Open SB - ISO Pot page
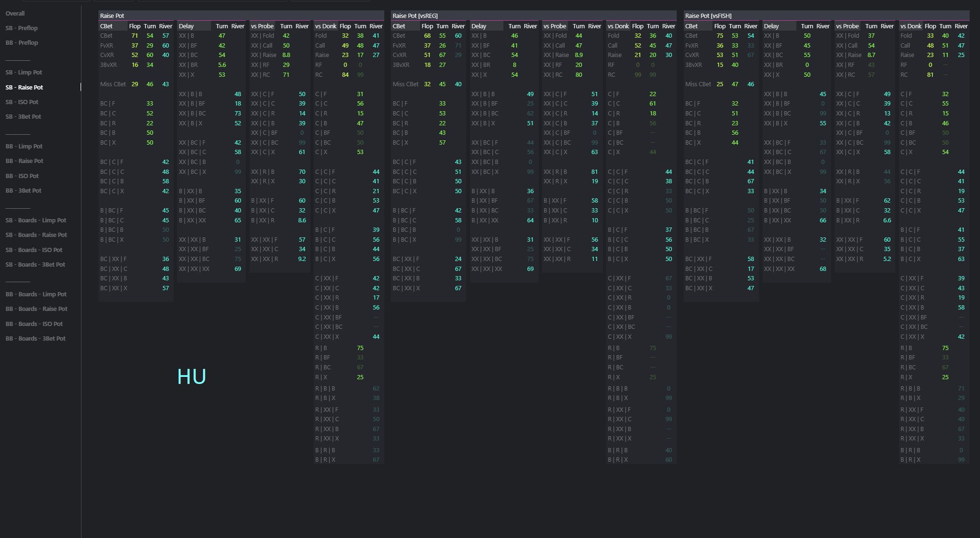This screenshot has width=980, height=538. click(x=22, y=102)
